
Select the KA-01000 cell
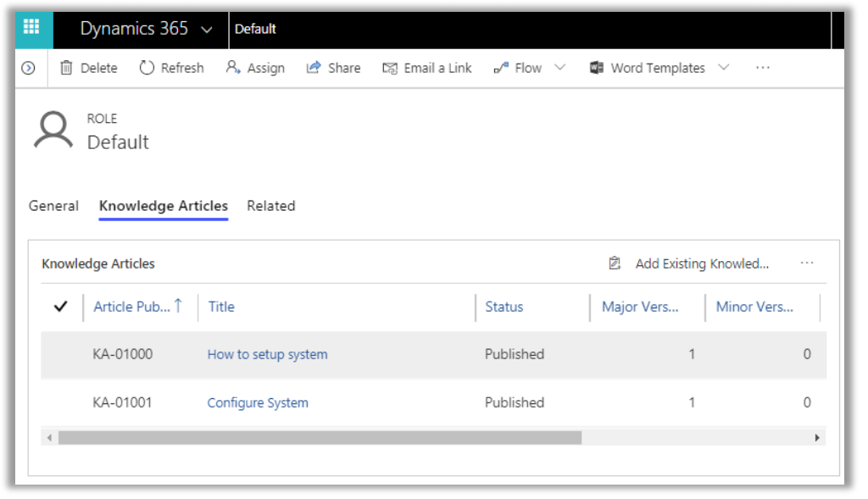[x=123, y=354]
